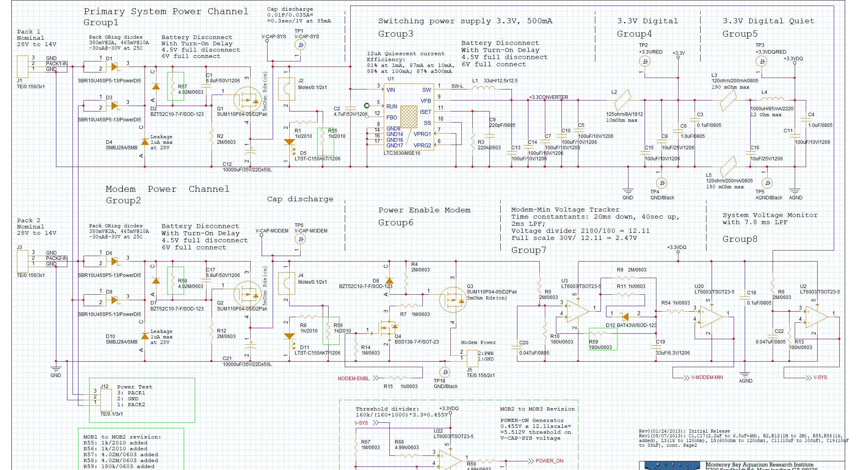The image size is (868, 470).
Task: Click the green circle marker near RUN pin
Action: pyautogui.click(x=367, y=106)
